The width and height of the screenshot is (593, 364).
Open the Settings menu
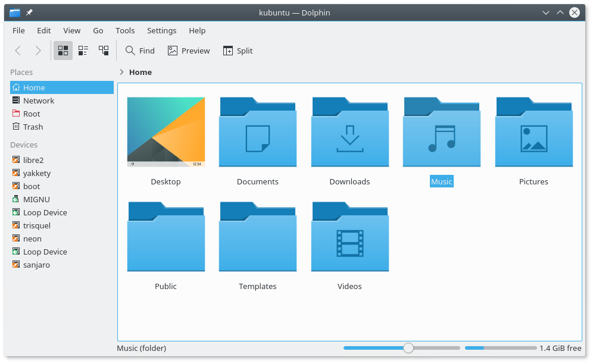point(161,30)
